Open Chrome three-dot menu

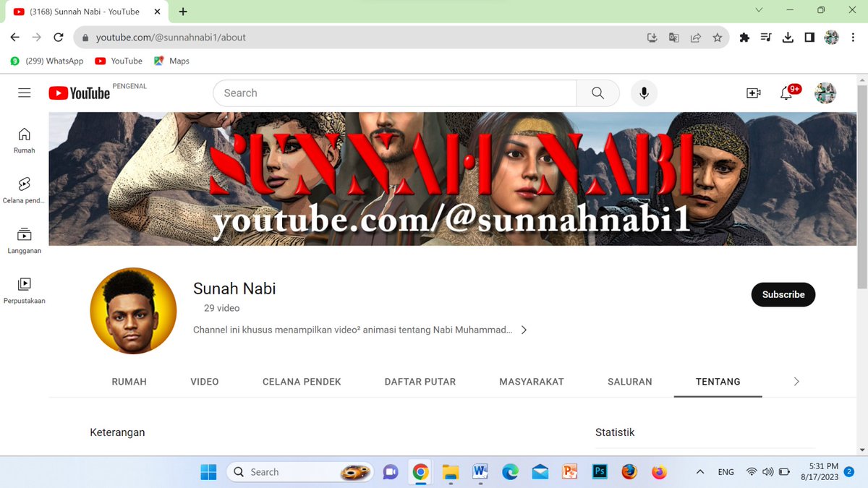[854, 38]
